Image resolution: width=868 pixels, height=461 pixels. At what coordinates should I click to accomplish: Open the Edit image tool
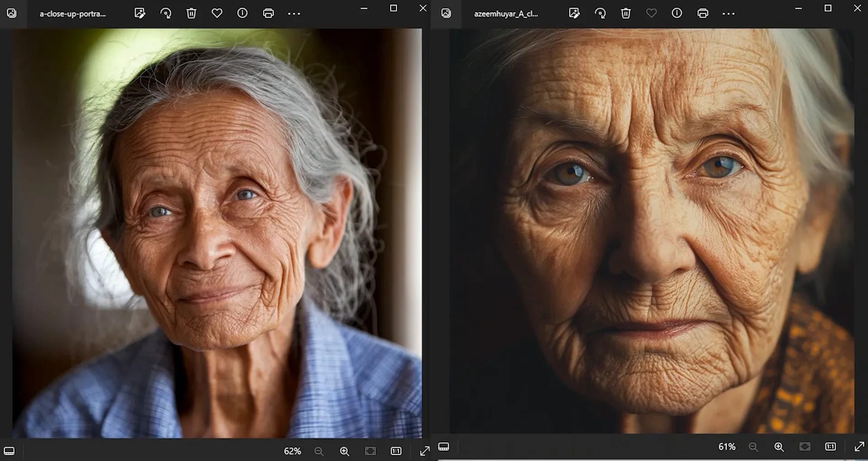(x=140, y=13)
